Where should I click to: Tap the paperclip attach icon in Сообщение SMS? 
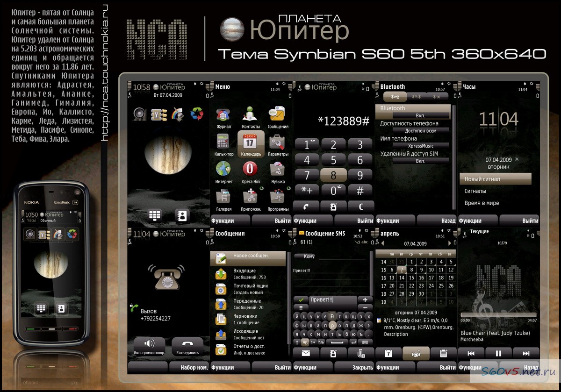(x=360, y=354)
